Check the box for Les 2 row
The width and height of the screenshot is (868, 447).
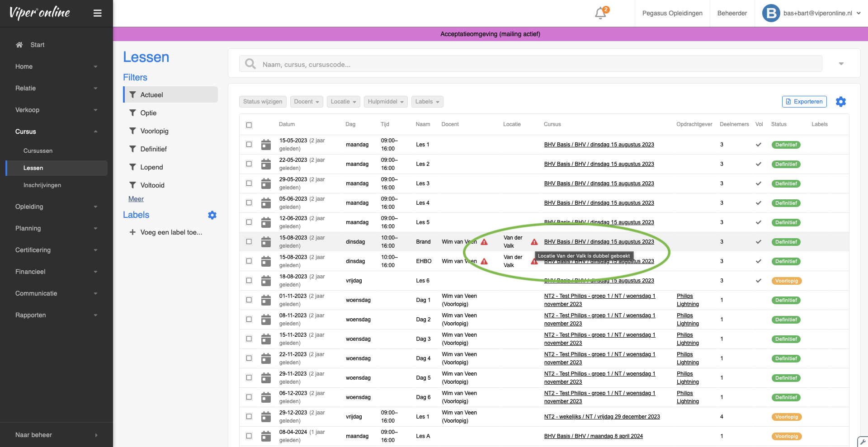point(249,164)
